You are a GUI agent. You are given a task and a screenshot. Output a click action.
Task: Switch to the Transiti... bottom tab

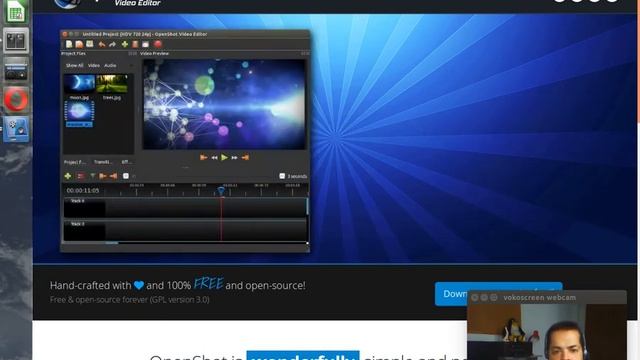(x=103, y=162)
